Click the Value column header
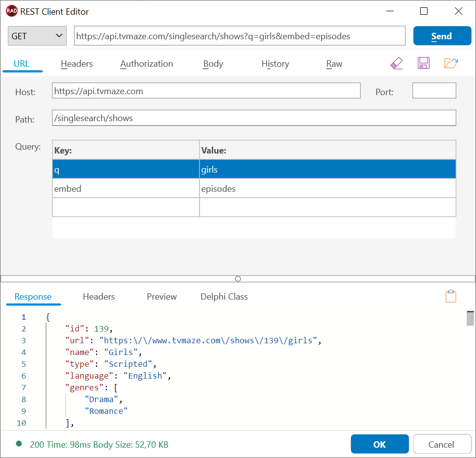 pos(327,150)
